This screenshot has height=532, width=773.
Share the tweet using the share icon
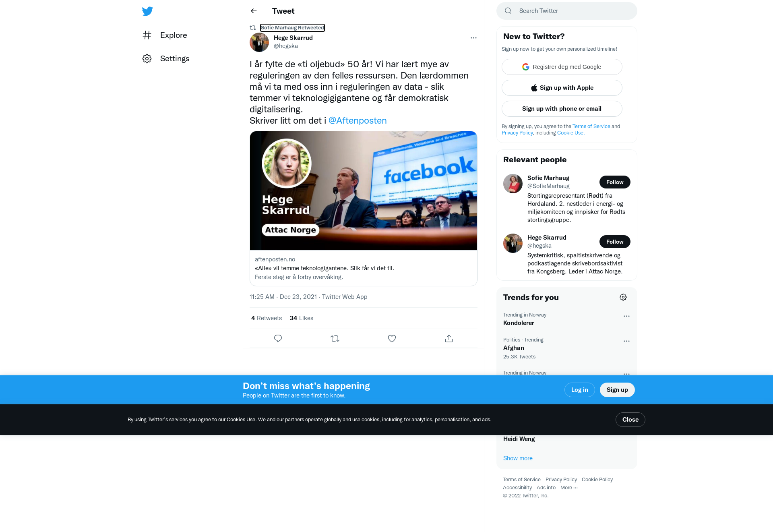[449, 339]
